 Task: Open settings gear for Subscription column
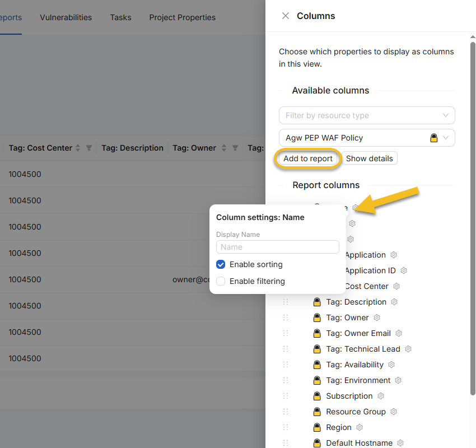click(381, 396)
